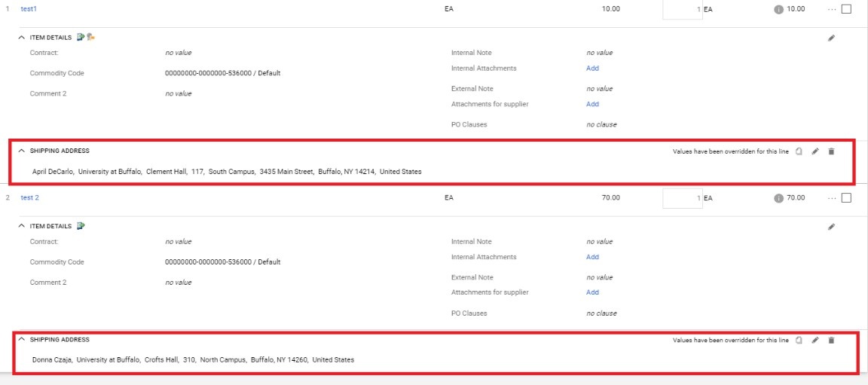
Task: Add Internal Attachments for test 2
Action: [x=593, y=257]
